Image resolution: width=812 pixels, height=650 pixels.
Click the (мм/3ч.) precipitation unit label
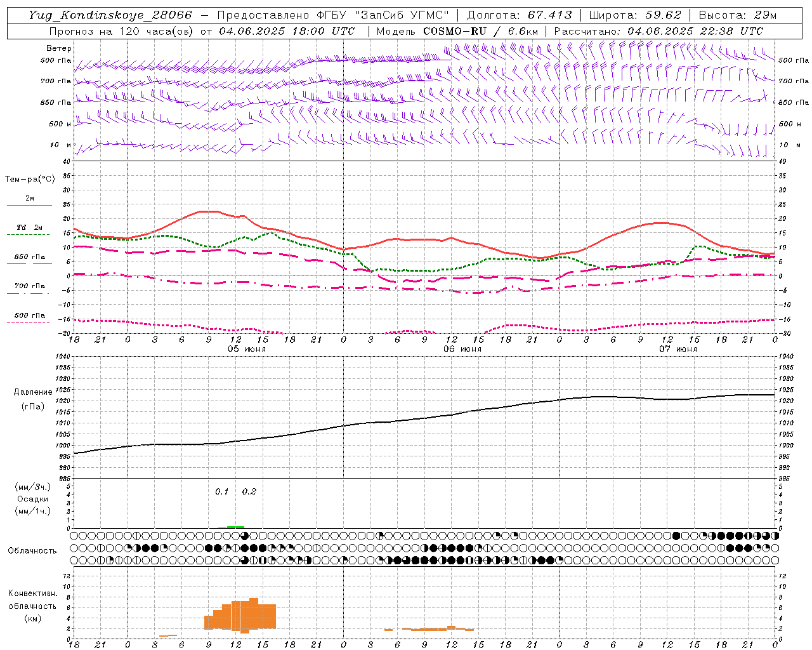click(33, 487)
